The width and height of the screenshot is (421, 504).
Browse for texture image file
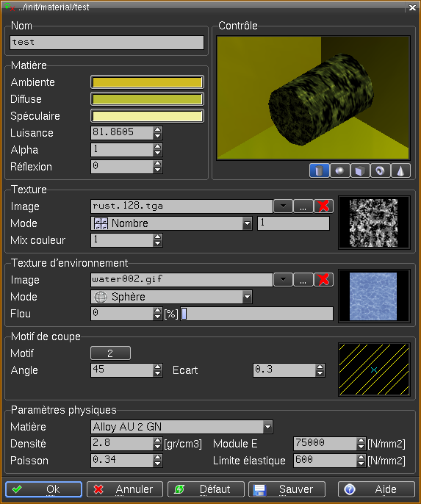pyautogui.click(x=303, y=206)
